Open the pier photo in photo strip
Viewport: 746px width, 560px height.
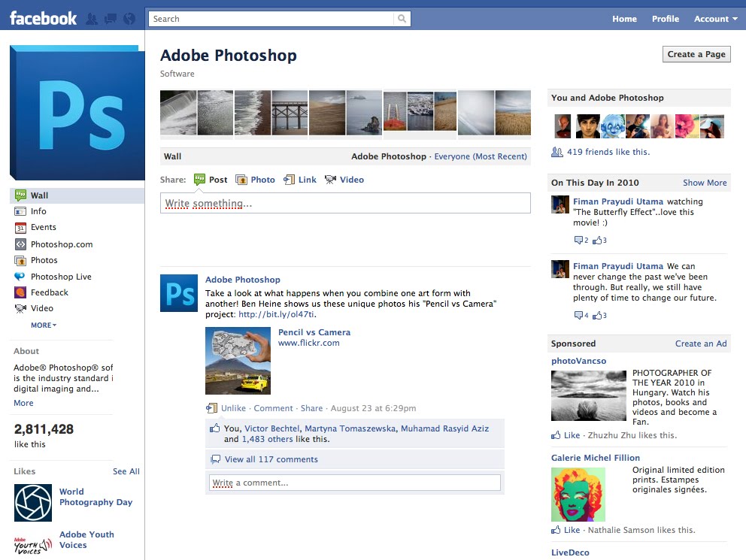290,114
